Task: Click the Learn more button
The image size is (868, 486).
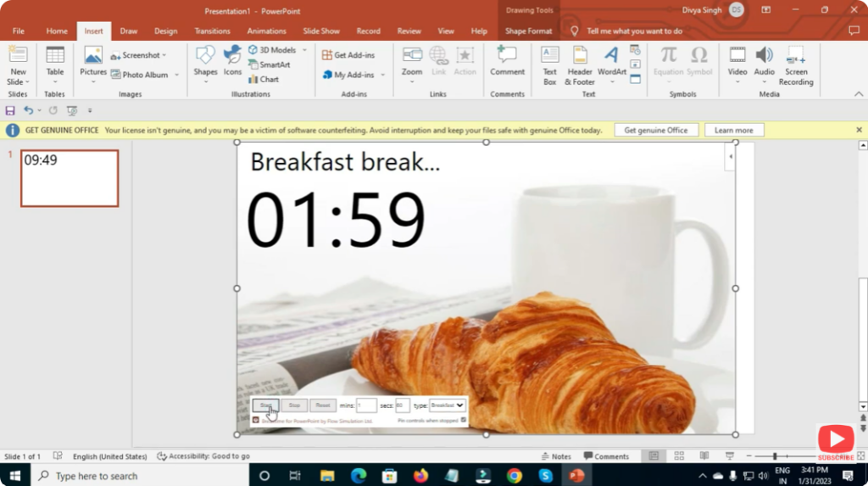Action: click(x=733, y=131)
